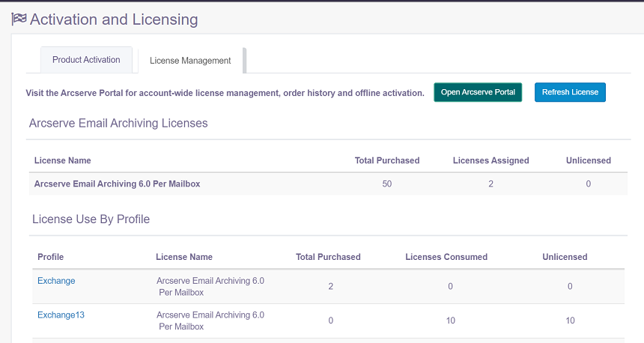Click the License Name header in licenses table
This screenshot has width=644, height=343.
[x=62, y=160]
